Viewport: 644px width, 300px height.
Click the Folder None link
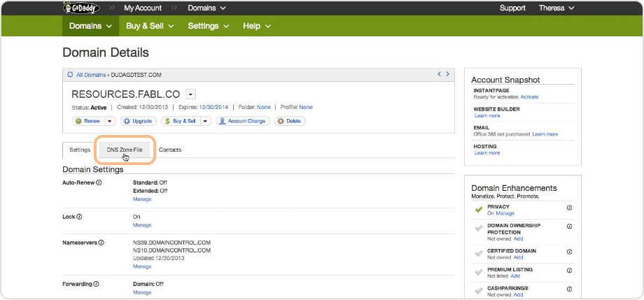[x=264, y=107]
